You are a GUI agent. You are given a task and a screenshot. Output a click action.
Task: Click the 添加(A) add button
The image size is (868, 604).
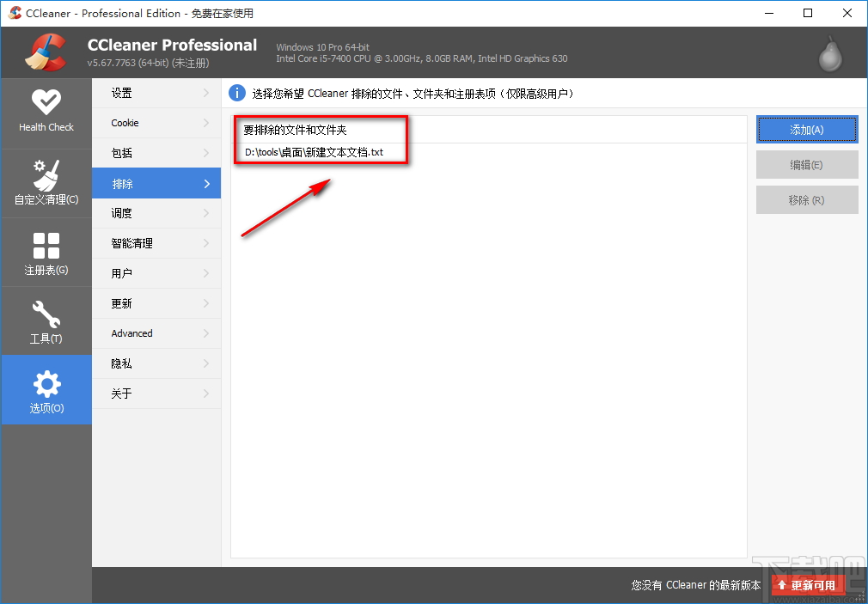[807, 130]
